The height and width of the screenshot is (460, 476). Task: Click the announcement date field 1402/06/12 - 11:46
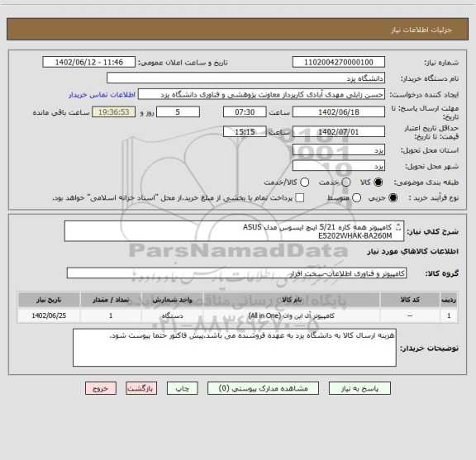click(89, 62)
